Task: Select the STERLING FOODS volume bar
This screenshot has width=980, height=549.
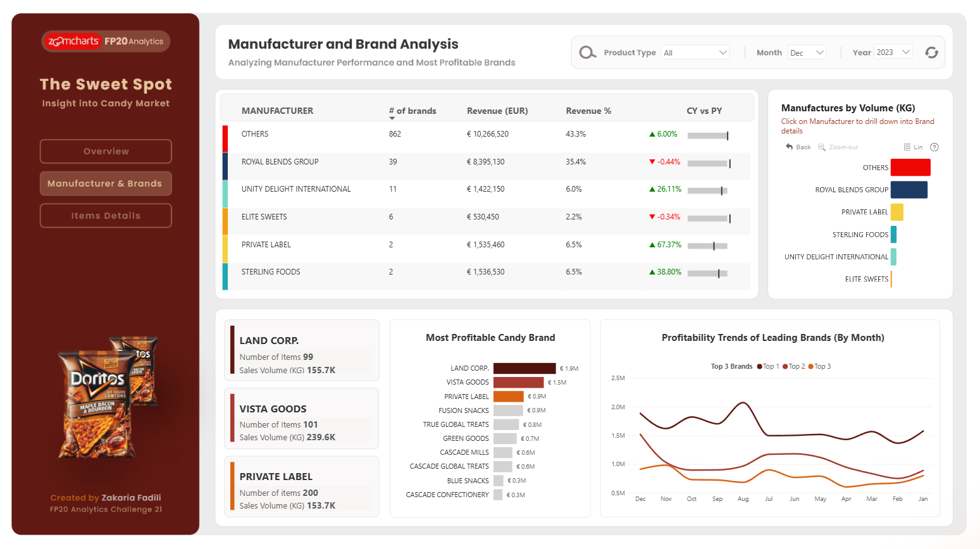Action: (x=893, y=235)
